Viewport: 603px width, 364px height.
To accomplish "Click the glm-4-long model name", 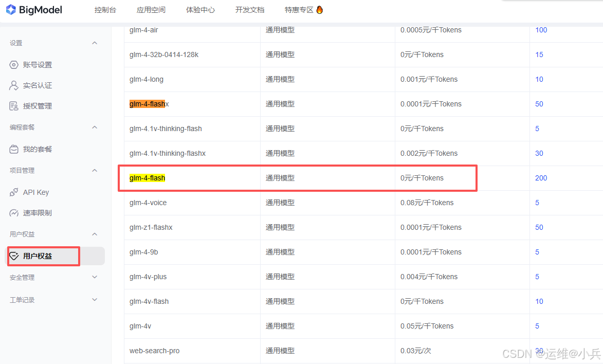I will (147, 79).
